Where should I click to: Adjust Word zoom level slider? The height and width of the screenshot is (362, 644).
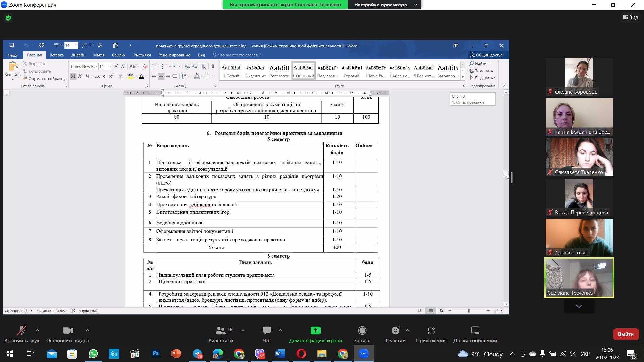pos(469,311)
